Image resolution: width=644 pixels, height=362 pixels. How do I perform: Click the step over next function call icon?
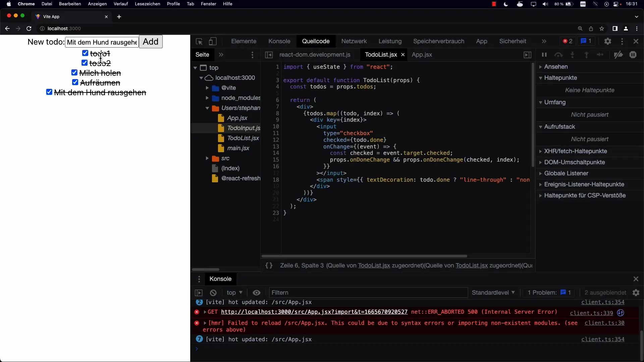coord(558,54)
